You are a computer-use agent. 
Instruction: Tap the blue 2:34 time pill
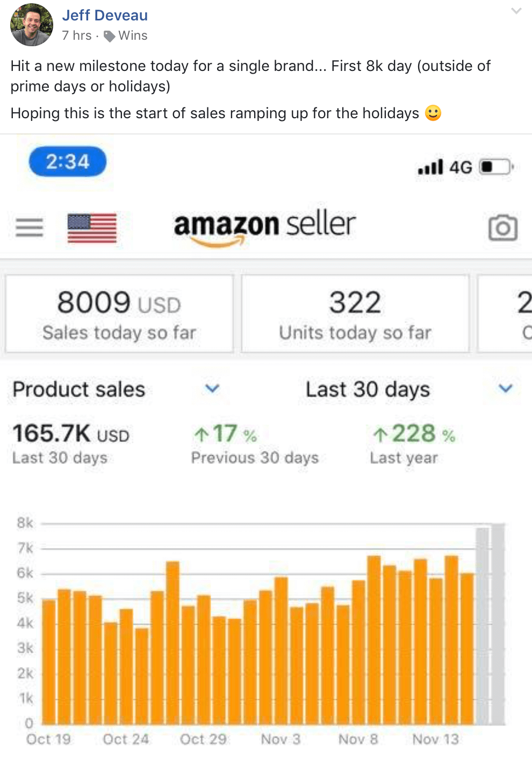coord(68,161)
